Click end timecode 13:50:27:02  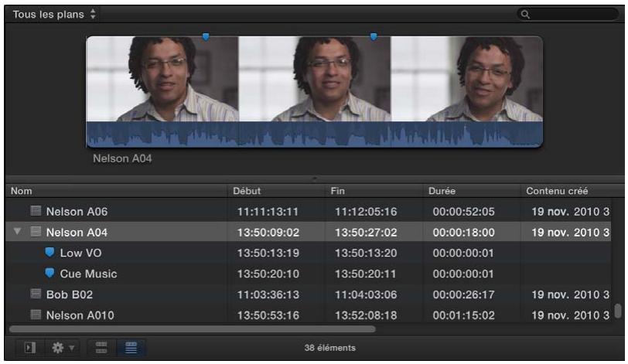366,233
